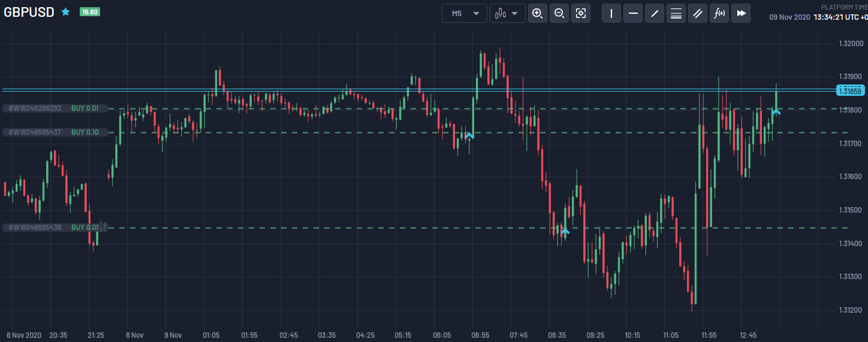This screenshot has width=868, height=342.
Task: Select the vertical line drawing tool
Action: [x=611, y=13]
